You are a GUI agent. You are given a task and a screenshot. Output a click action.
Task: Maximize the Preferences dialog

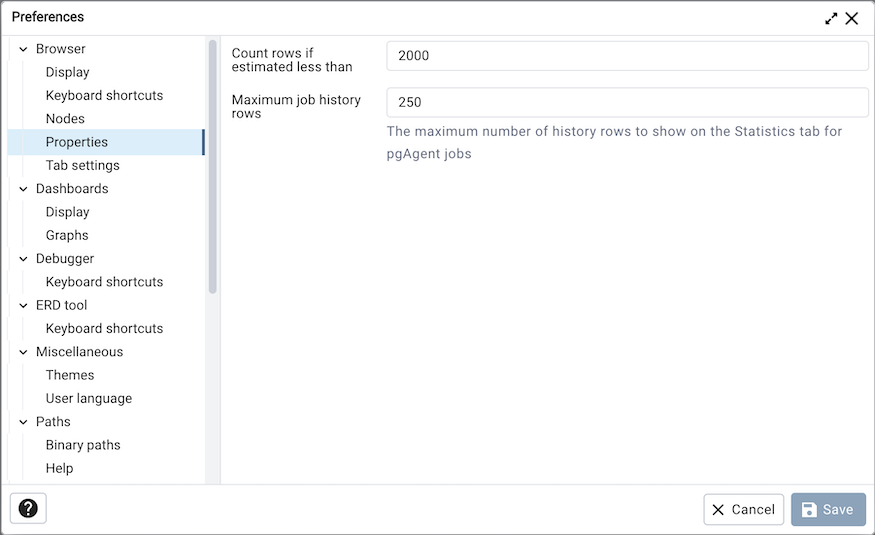coord(831,18)
